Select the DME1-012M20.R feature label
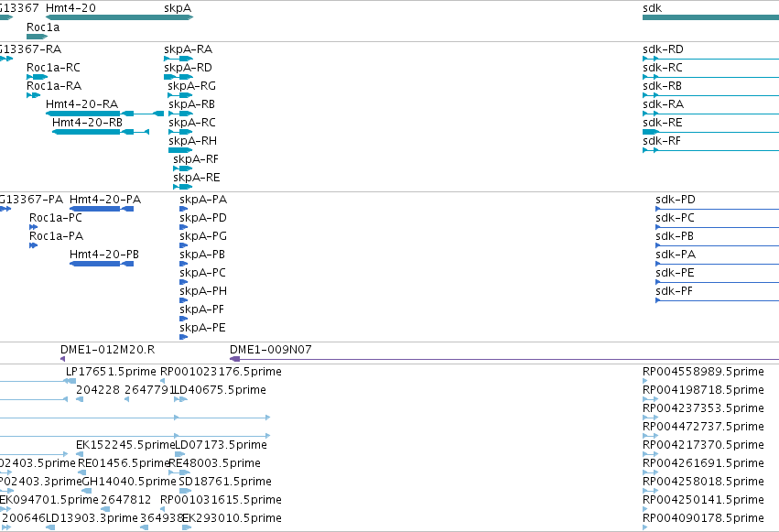The height and width of the screenshot is (532, 779). point(107,350)
